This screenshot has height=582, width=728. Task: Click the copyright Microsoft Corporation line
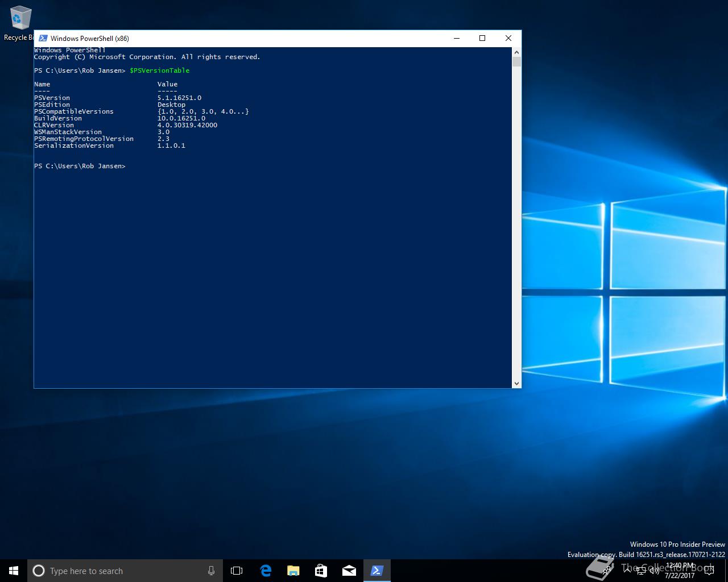[x=147, y=57]
